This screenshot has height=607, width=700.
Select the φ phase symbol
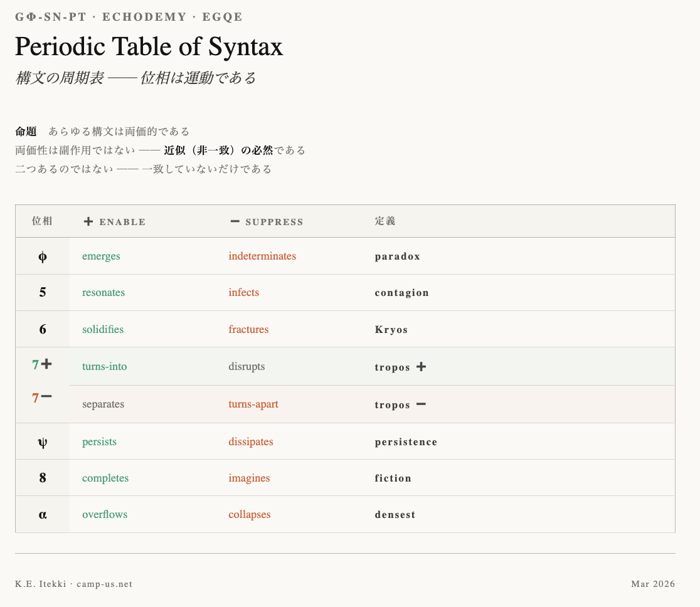(42, 255)
